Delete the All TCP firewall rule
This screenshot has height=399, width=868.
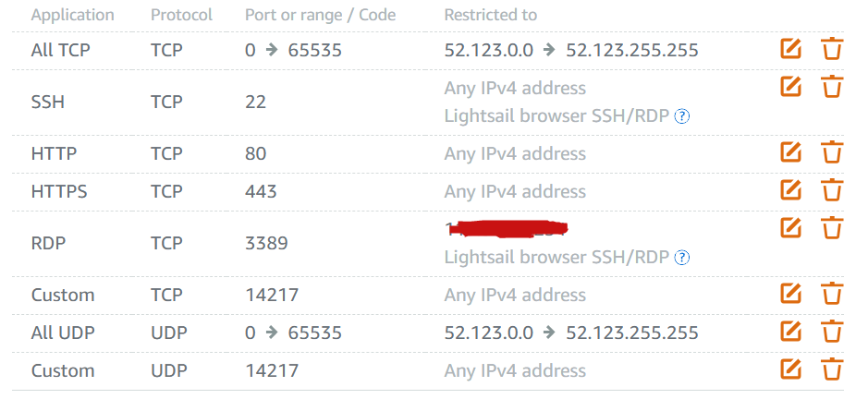tap(831, 49)
